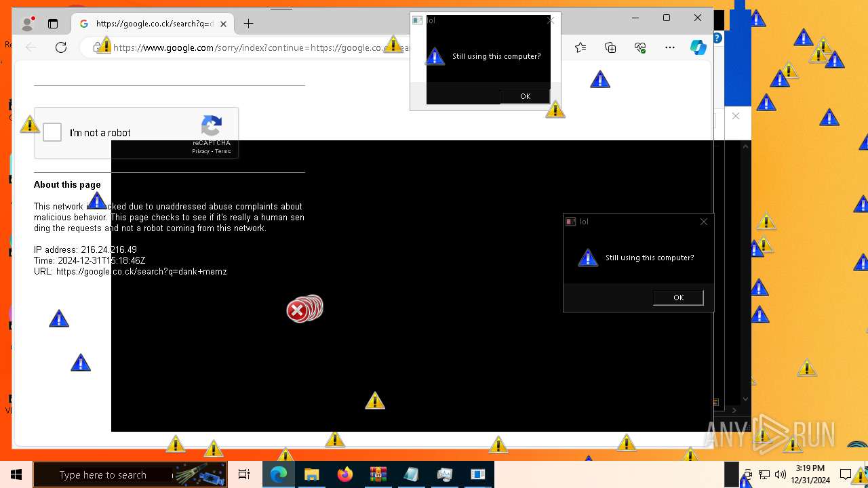Close the background panel with X button
The width and height of the screenshot is (868, 488).
tap(736, 116)
